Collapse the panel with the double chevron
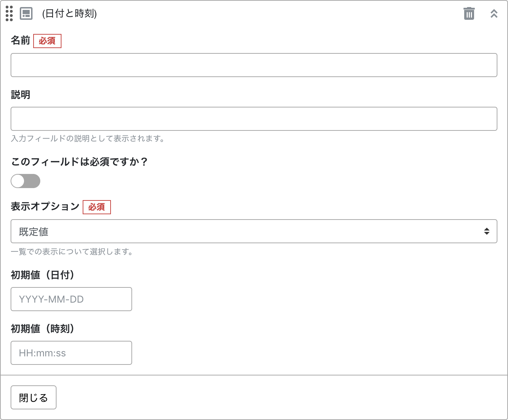 494,13
